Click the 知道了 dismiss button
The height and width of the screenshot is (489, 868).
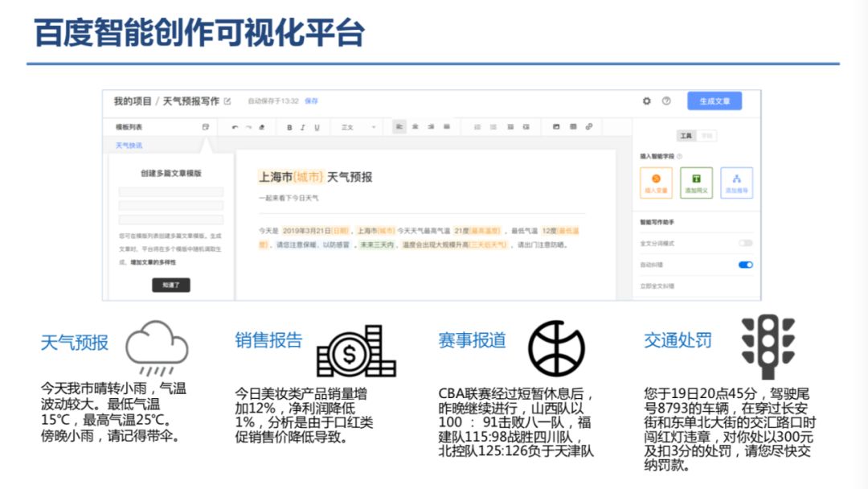(171, 286)
